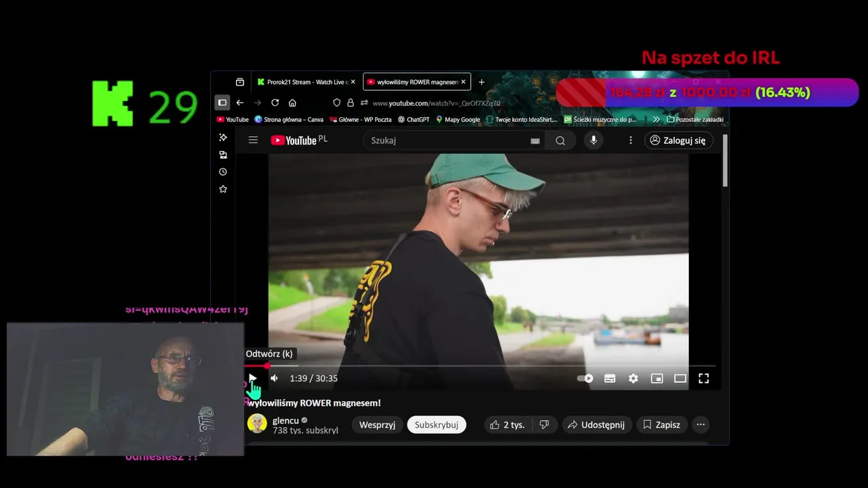
Task: Go forward with the browser forward arrow
Action: point(257,102)
